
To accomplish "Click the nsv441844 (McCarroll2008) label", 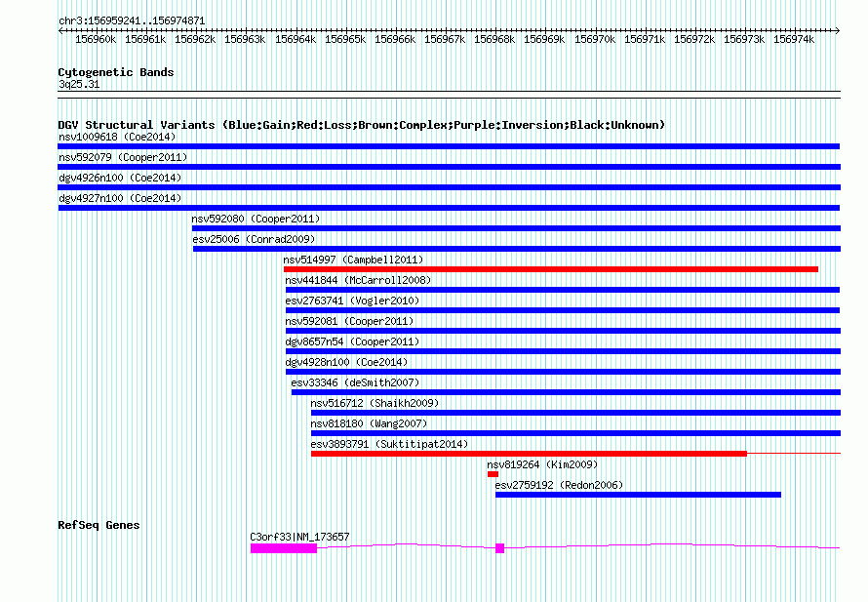I will pos(358,280).
